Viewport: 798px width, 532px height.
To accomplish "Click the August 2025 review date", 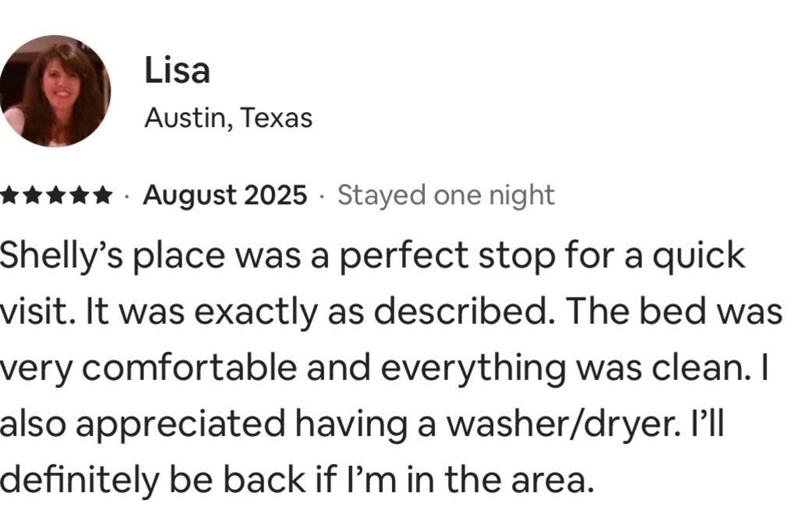I will [x=224, y=196].
